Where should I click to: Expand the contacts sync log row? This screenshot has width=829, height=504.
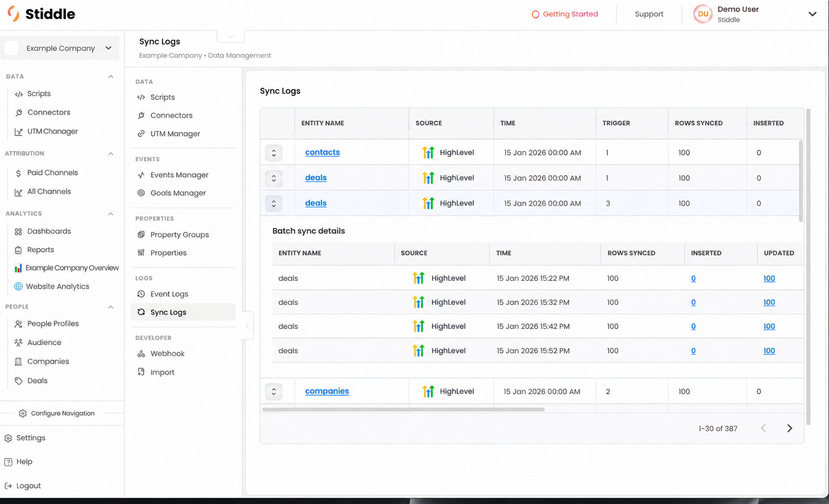274,153
